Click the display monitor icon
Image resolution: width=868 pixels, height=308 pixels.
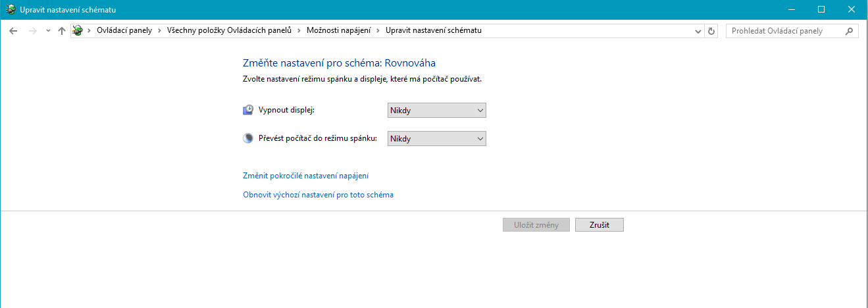[248, 110]
